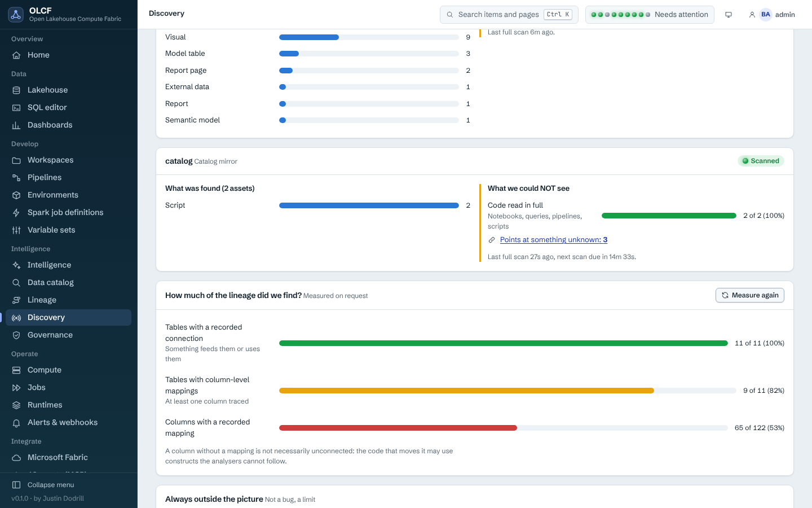
Task: Open the Needs attention status indicator
Action: point(650,15)
